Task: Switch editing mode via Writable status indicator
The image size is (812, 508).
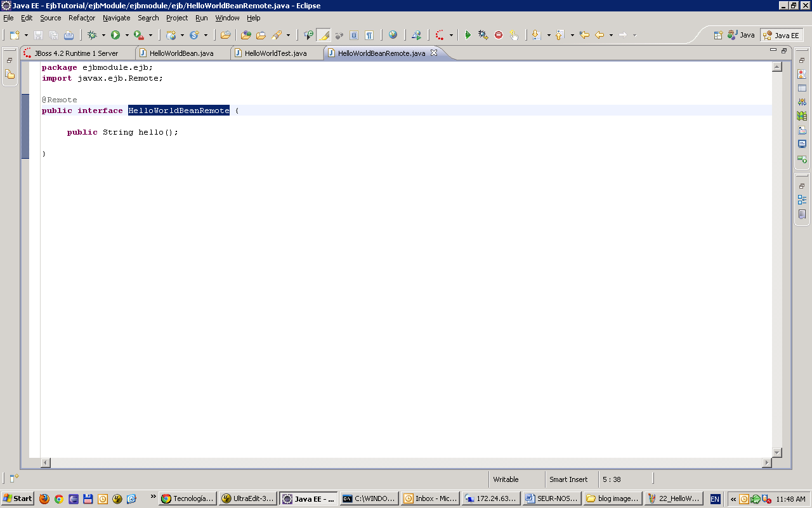Action: pyautogui.click(x=507, y=479)
